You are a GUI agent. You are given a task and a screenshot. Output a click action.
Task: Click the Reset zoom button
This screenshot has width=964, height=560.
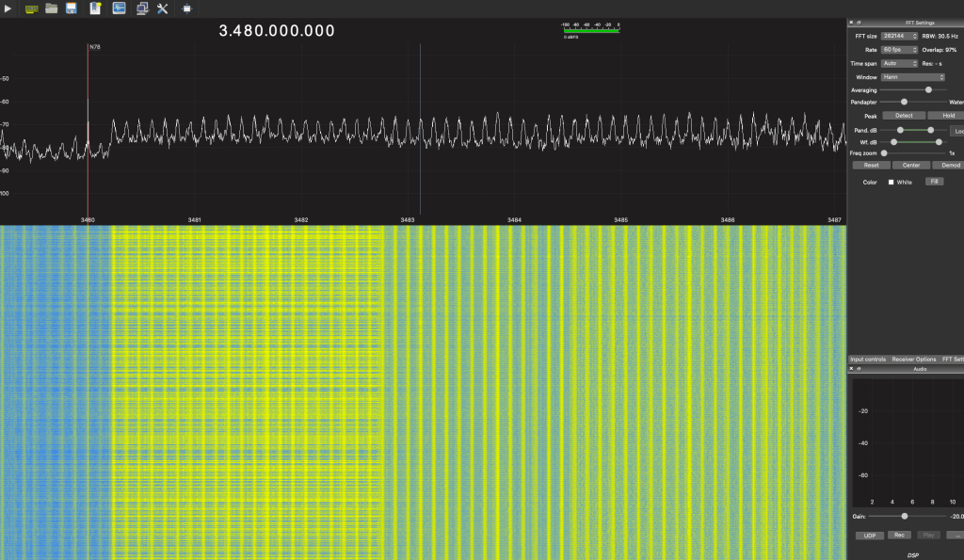pyautogui.click(x=871, y=165)
